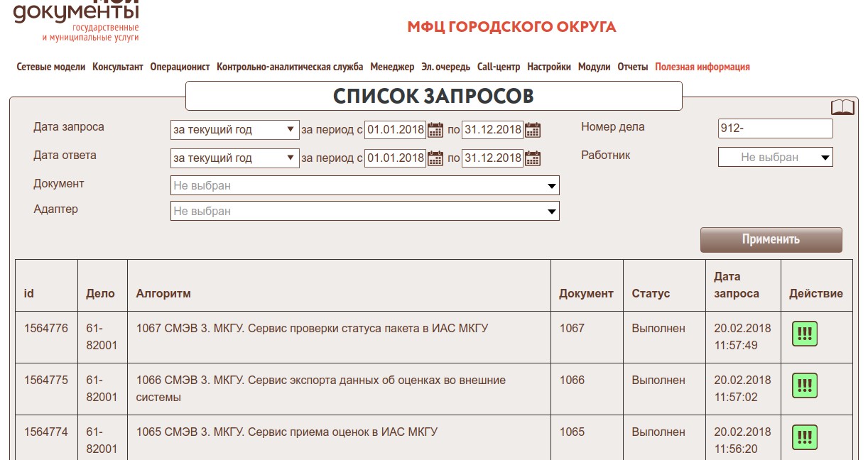Click the Мои документы logo

[x=76, y=21]
